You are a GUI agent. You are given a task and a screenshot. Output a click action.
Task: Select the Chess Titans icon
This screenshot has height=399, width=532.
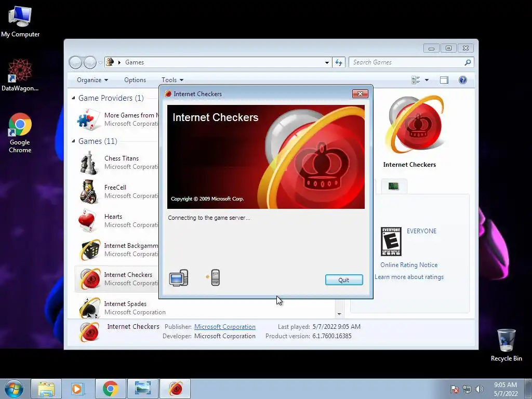click(89, 163)
